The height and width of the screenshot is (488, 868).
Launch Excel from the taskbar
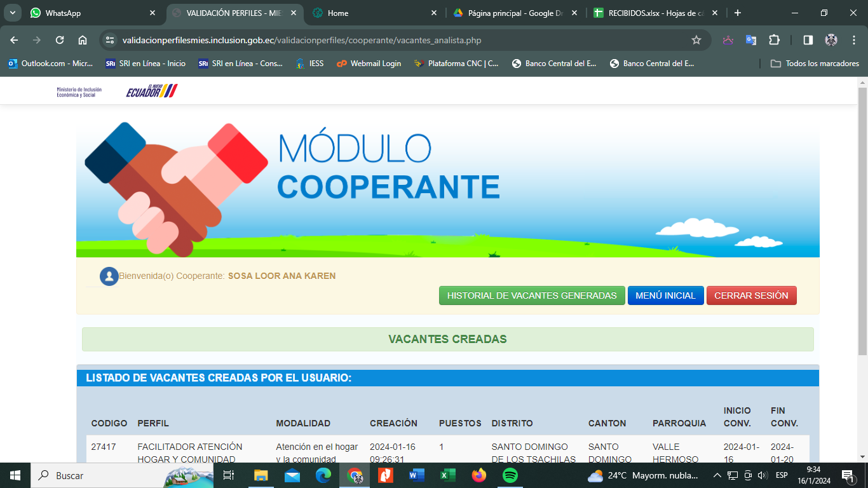coord(448,475)
